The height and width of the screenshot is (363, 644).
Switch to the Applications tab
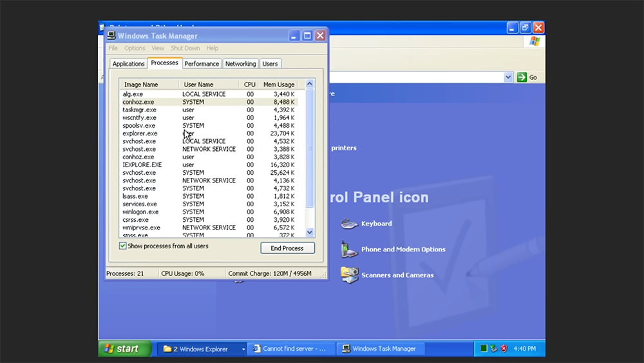129,64
